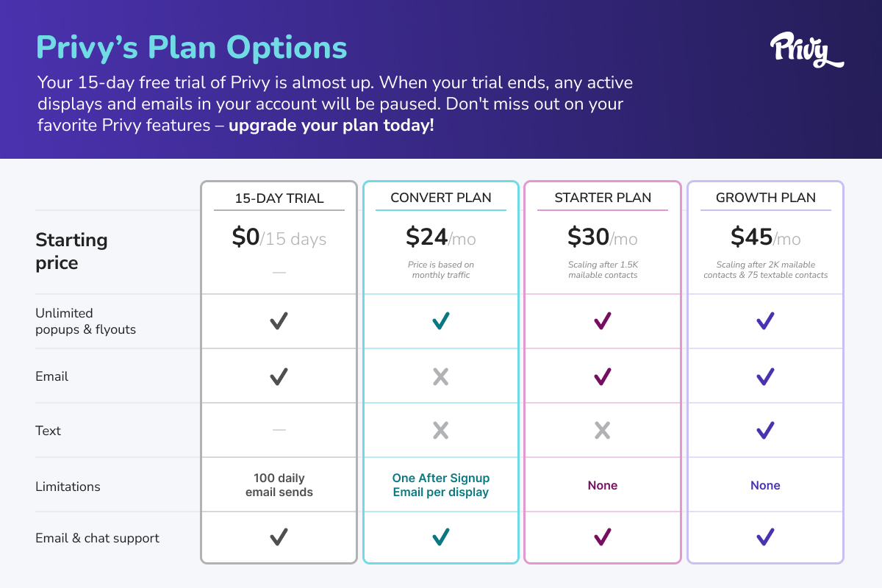Click 15-Day Trial's Email & chat support checkmark
882x588 pixels.
point(279,537)
